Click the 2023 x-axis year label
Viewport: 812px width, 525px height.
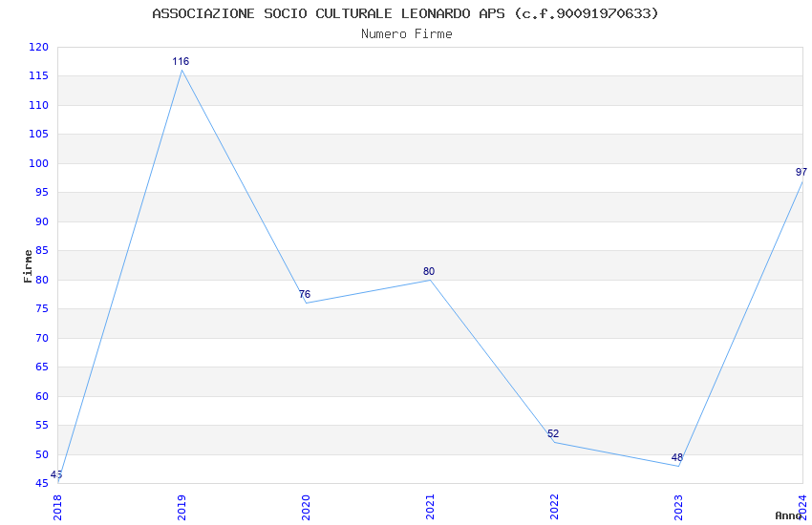[x=678, y=508]
